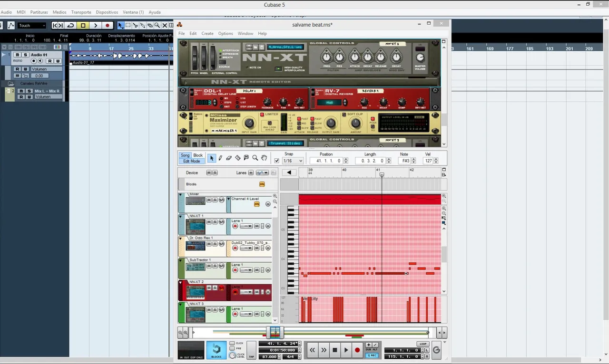
Task: Collapse the NN-XT 1 track
Action: [x=181, y=216]
